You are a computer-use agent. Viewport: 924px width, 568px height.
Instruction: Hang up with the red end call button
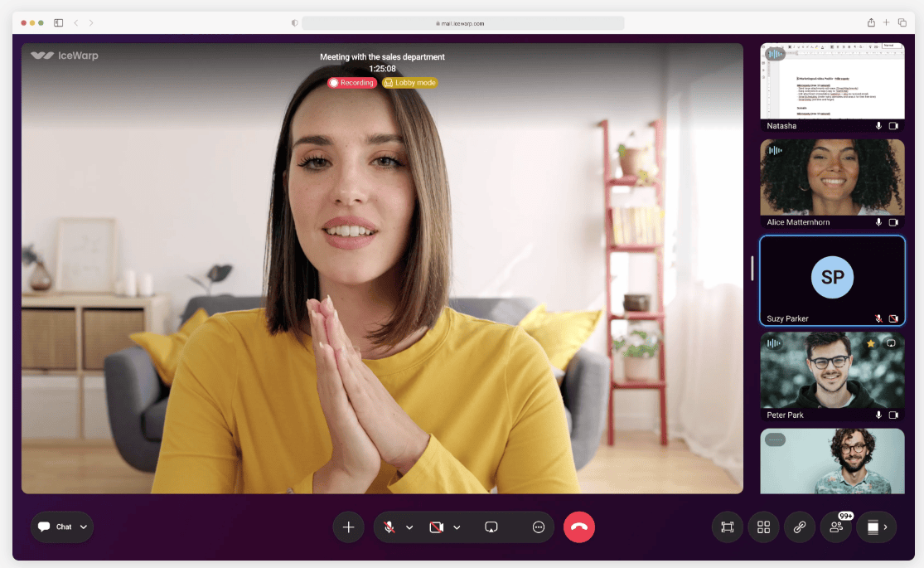(x=579, y=527)
